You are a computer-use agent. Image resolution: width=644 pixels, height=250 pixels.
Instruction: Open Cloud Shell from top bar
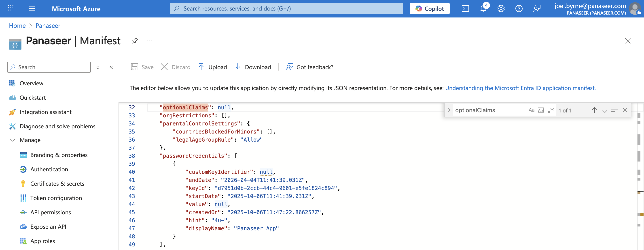coord(465,9)
